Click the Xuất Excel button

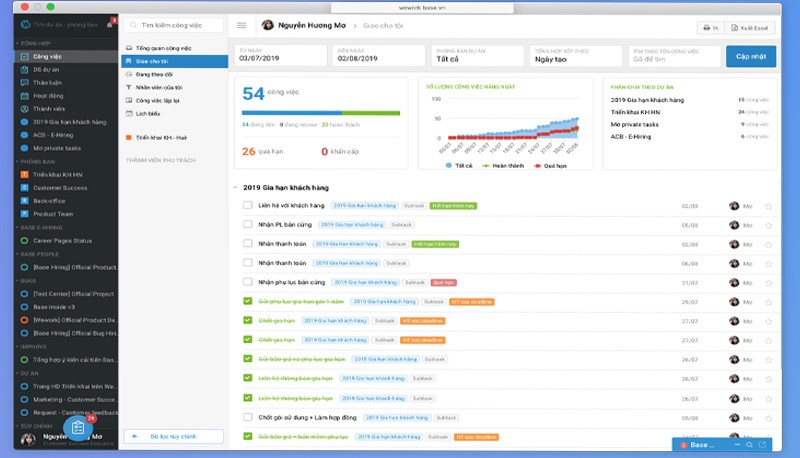(749, 28)
